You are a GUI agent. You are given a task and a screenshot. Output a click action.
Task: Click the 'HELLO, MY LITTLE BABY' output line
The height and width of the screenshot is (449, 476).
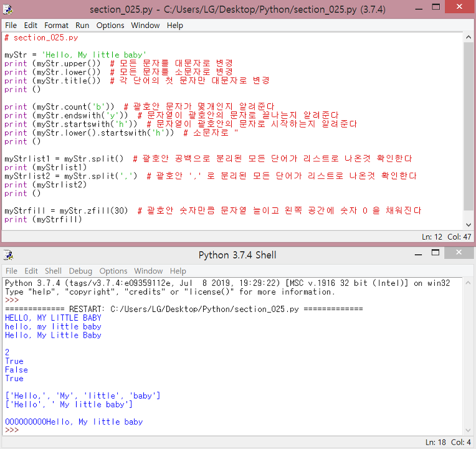click(x=53, y=318)
